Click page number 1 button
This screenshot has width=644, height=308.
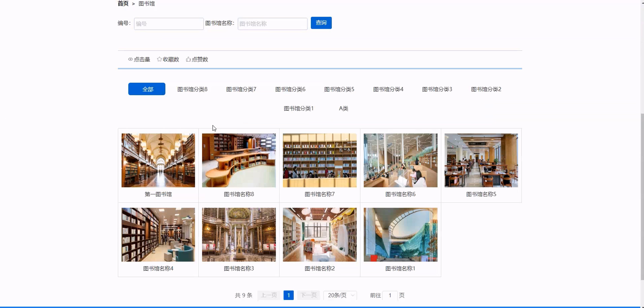(289, 295)
